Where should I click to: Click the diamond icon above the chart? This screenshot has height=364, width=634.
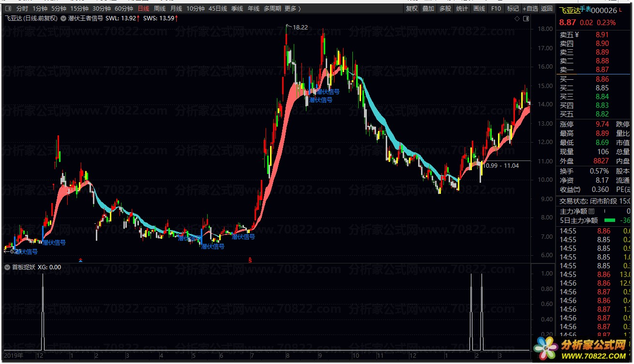(517, 18)
